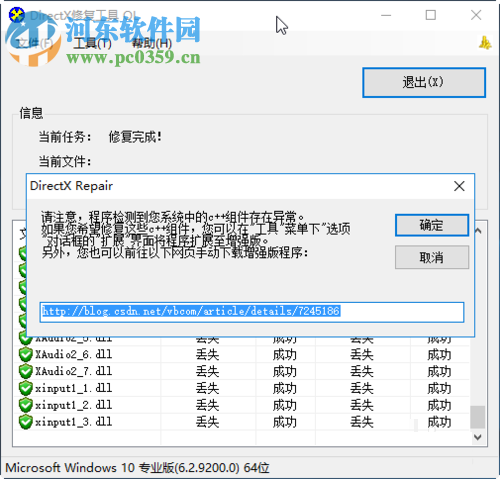
Task: Select the blog.csdn.net URL text field
Action: (252, 312)
